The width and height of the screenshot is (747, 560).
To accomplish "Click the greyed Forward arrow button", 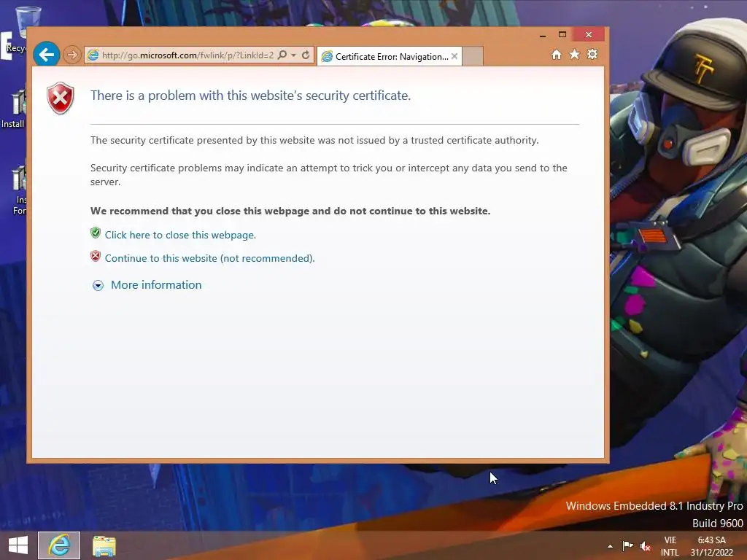I will (72, 55).
